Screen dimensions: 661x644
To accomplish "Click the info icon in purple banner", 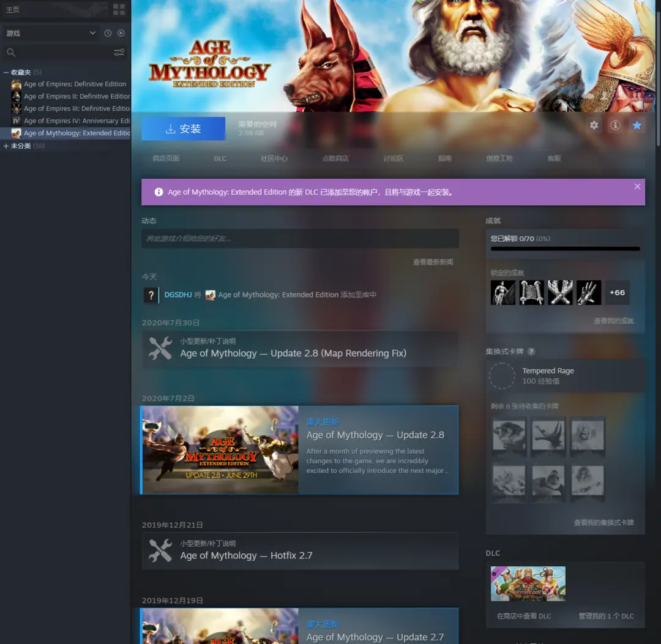I will click(159, 192).
